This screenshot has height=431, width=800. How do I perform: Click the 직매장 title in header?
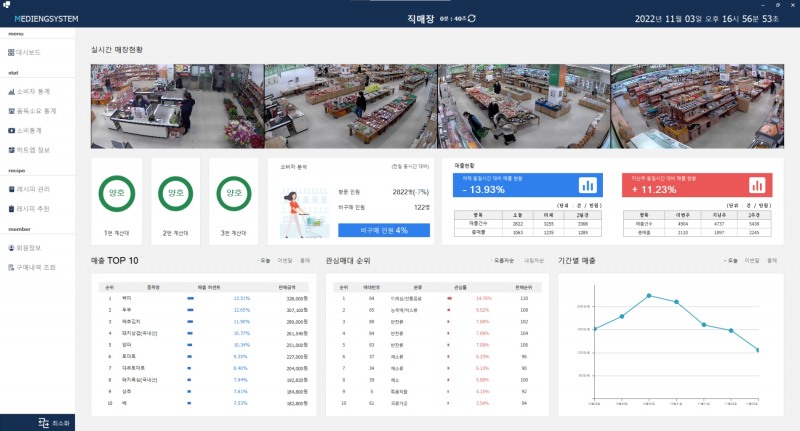[420, 19]
